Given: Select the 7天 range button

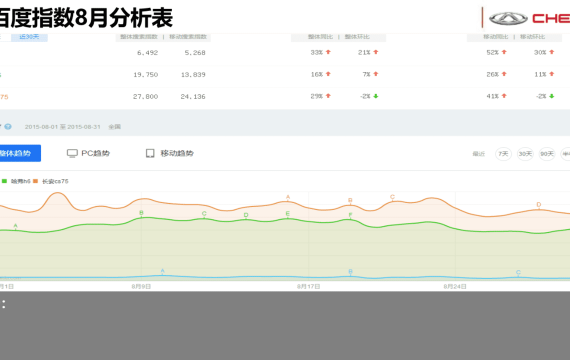Looking at the screenshot, I should click(x=503, y=154).
